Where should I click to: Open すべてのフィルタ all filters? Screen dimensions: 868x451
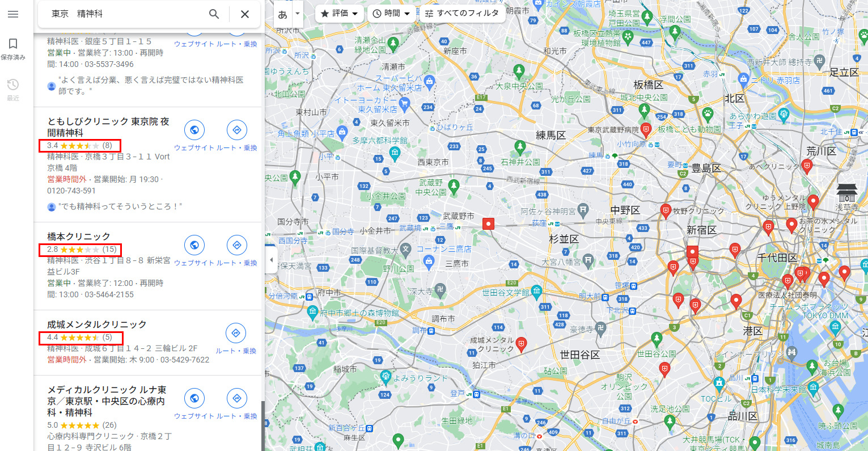(x=462, y=14)
